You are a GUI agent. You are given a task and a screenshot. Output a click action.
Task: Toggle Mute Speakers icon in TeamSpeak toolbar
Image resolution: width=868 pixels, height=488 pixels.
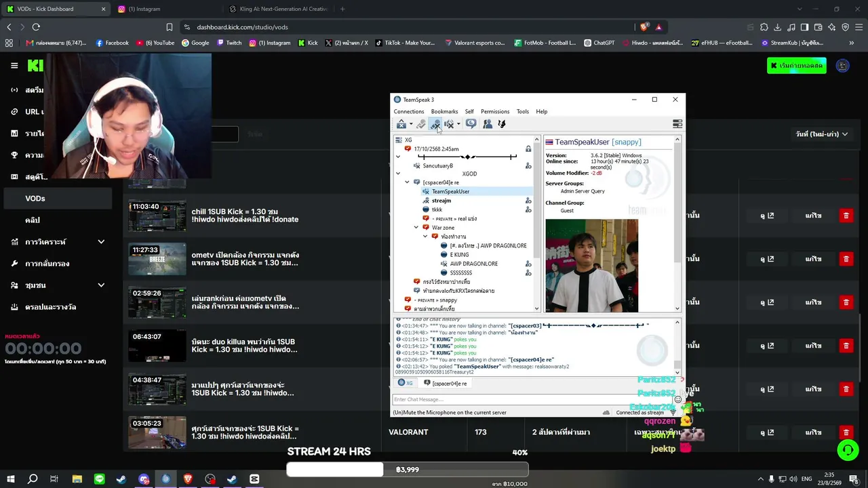pos(449,124)
